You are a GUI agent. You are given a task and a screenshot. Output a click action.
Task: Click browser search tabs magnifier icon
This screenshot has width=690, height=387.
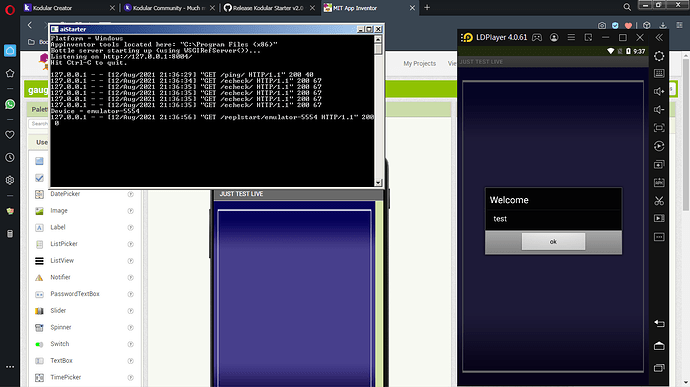point(627,7)
